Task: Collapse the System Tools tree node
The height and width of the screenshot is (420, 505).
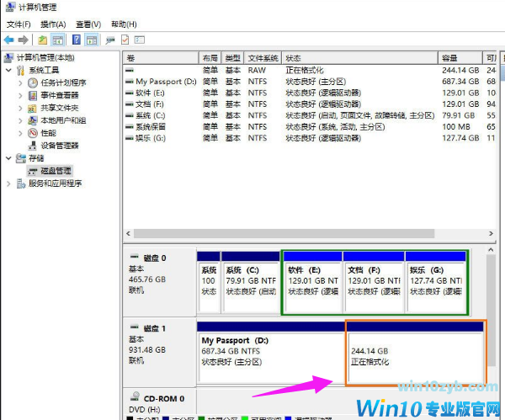Action: 9,70
